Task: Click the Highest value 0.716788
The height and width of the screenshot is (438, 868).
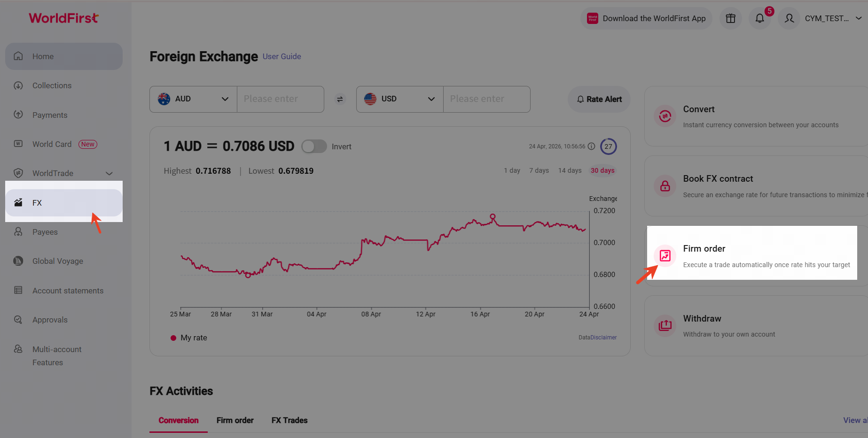Action: (x=213, y=171)
